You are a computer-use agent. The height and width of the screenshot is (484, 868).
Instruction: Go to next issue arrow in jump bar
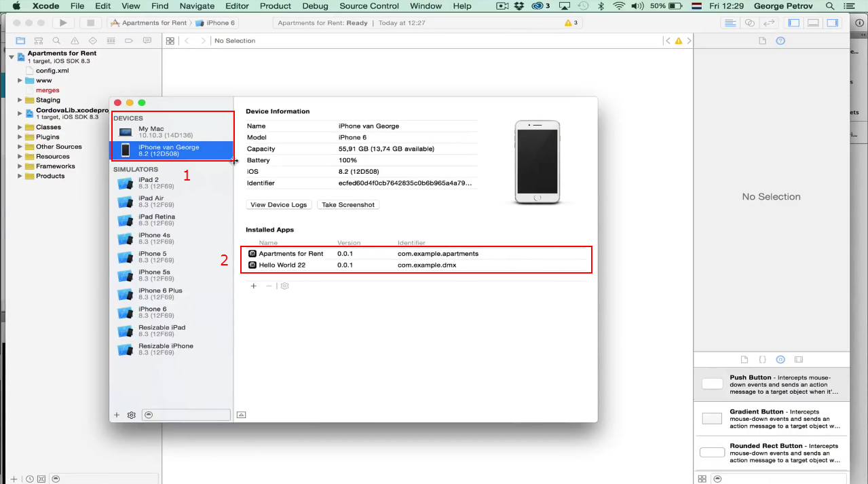[690, 41]
